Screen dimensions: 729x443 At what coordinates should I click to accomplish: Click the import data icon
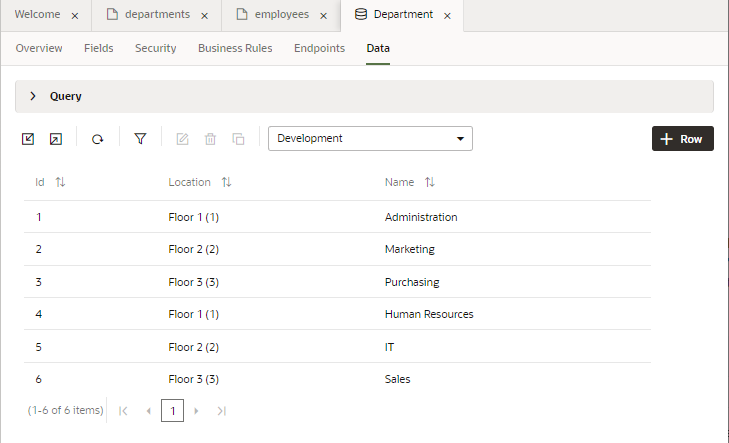[x=28, y=139]
